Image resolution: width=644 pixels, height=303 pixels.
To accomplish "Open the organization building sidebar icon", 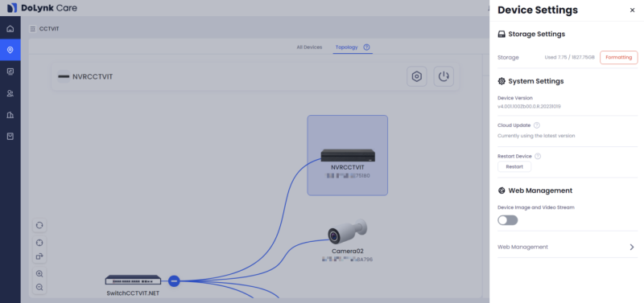I will pyautogui.click(x=10, y=115).
